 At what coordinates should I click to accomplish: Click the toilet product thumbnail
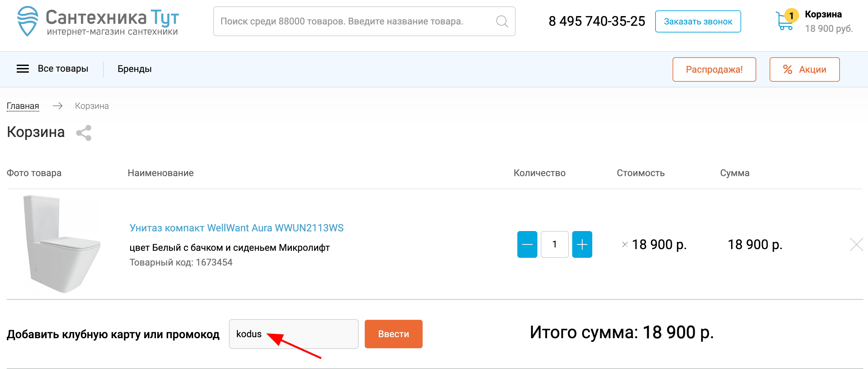click(61, 243)
